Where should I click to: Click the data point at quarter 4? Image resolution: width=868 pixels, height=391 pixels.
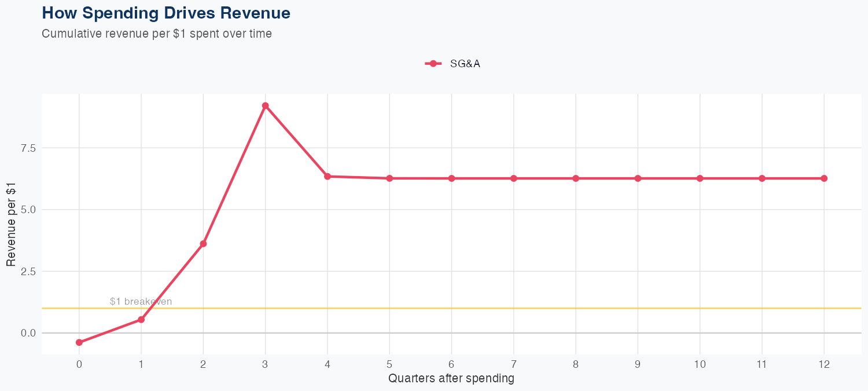tap(328, 176)
